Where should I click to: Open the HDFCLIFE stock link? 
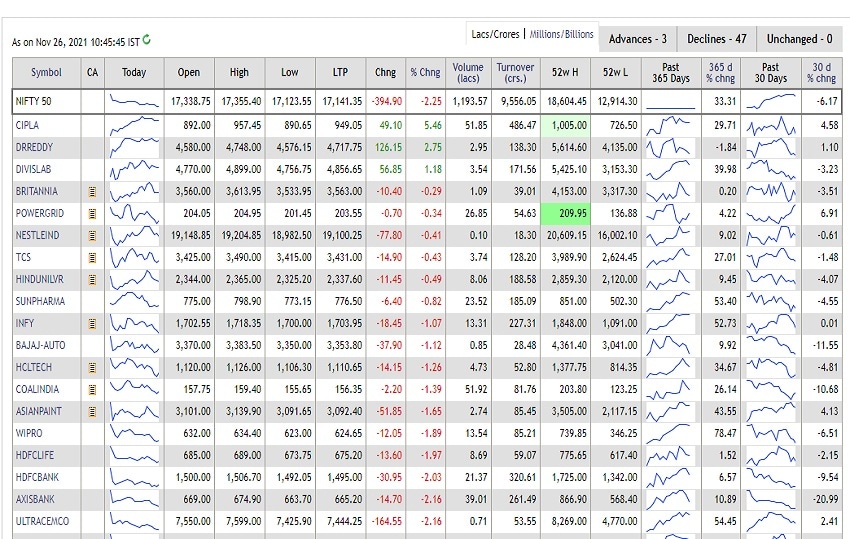click(35, 455)
